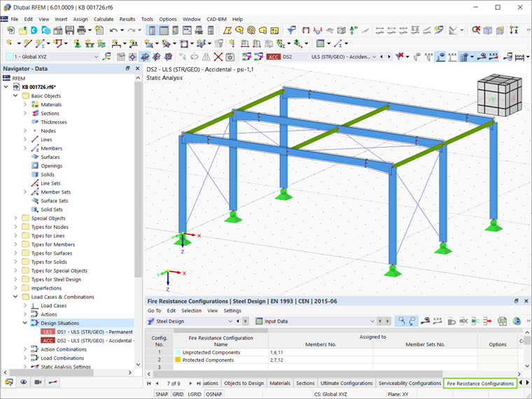Open the Steel Design add-on dropdown
This screenshot has height=399, width=532.
tap(190, 321)
